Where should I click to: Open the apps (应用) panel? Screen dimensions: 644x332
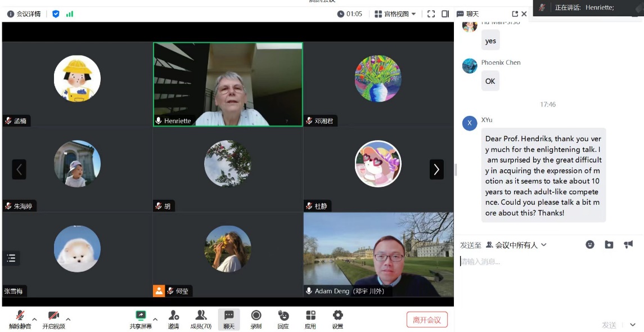310,318
